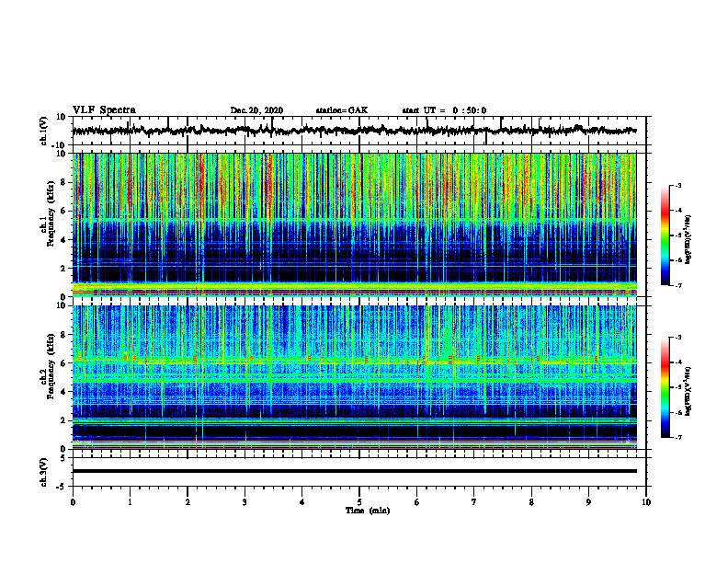
Task: Select the date label "Dec. 20, 2020"
Action: tap(256, 110)
